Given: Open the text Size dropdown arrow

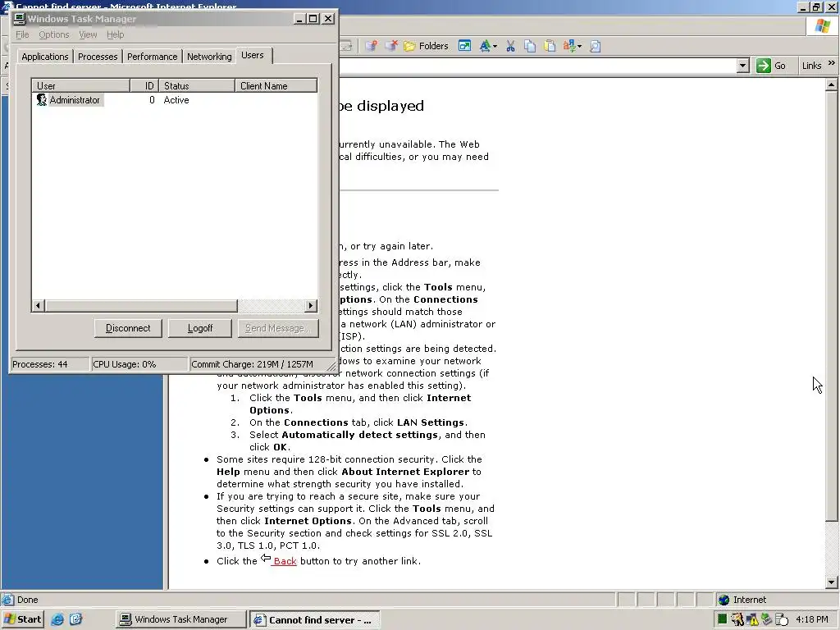Looking at the screenshot, I should (495, 47).
